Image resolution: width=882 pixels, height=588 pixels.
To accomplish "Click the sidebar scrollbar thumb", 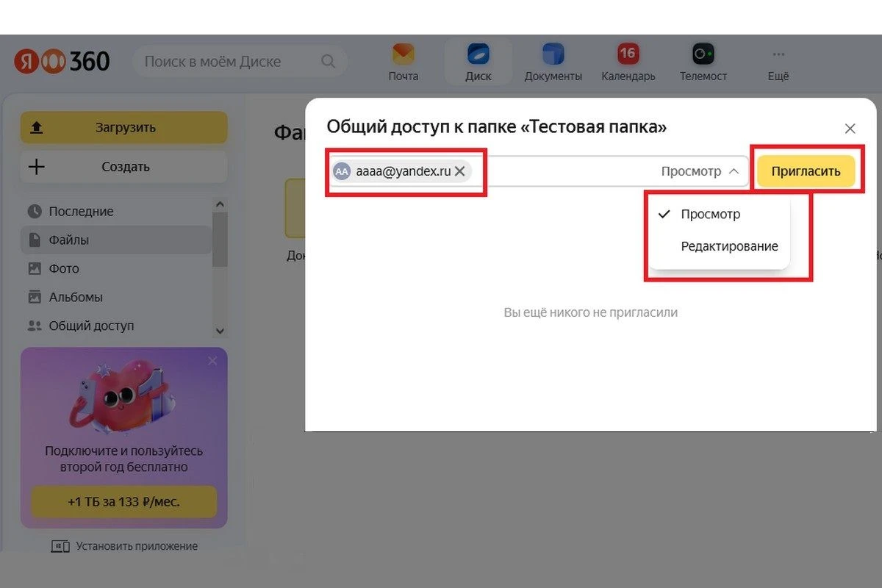I will 219,240.
